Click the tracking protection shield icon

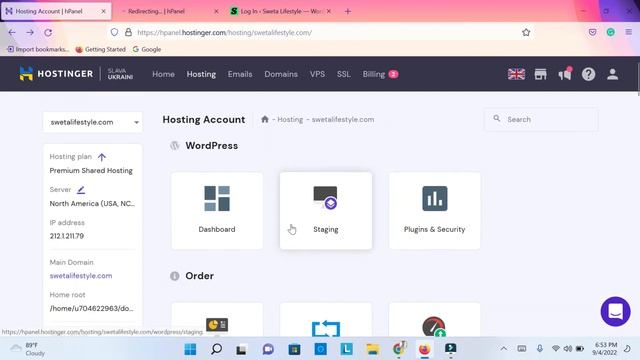pos(114,32)
